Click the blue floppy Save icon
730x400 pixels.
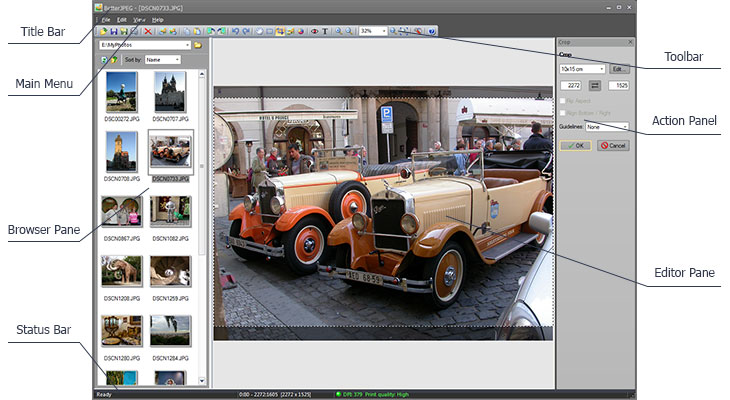pos(114,32)
